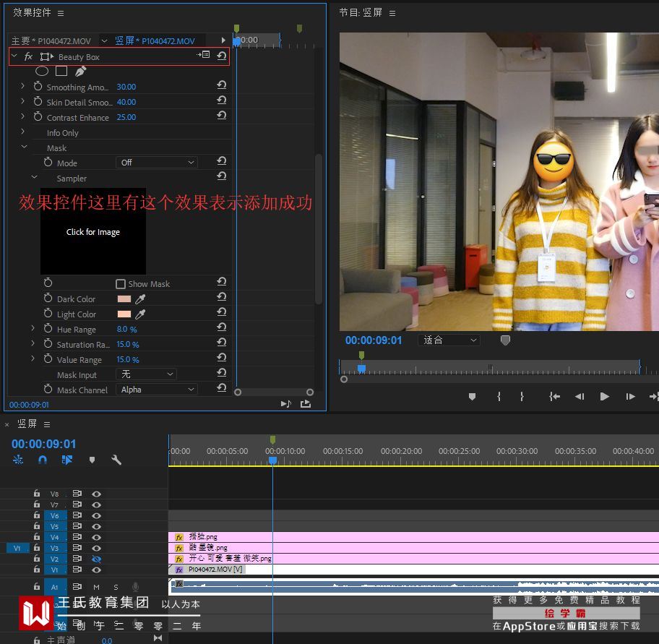Play the Program monitor sequence
659x644 pixels.
tap(605, 396)
